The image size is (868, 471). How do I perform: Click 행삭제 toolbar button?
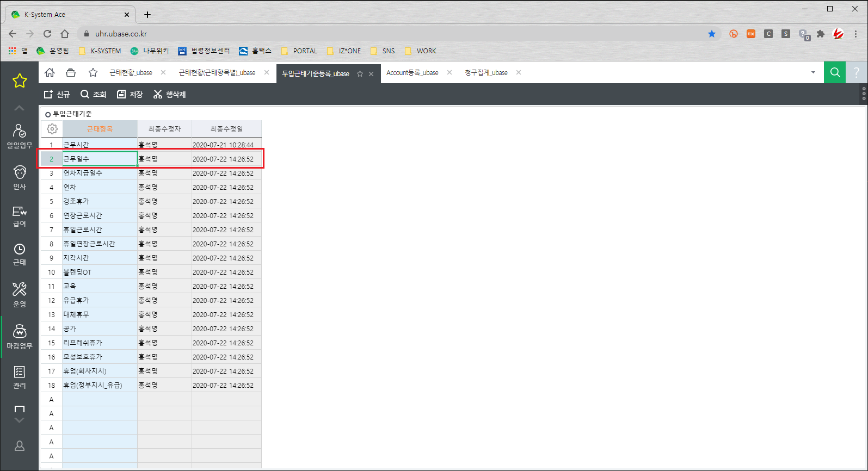click(x=170, y=94)
